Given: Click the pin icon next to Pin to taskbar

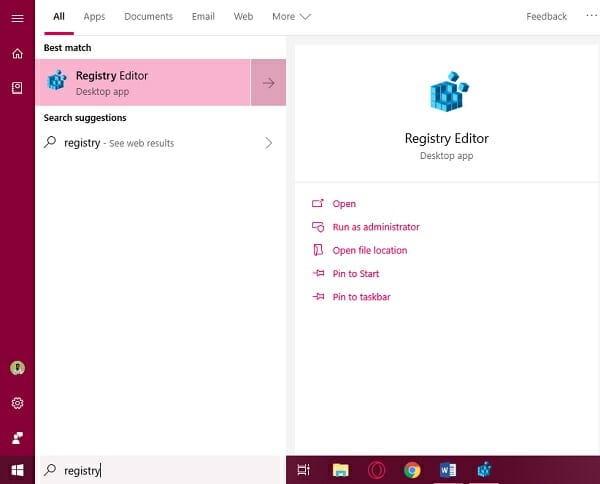Looking at the screenshot, I should pos(318,297).
